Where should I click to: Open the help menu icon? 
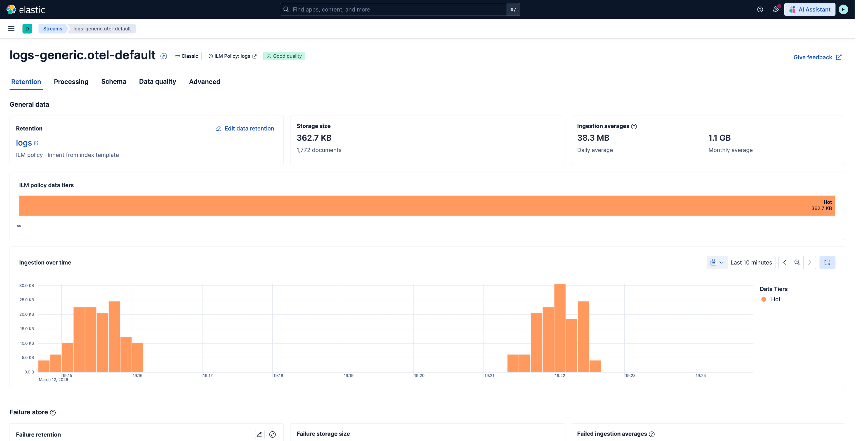(760, 9)
